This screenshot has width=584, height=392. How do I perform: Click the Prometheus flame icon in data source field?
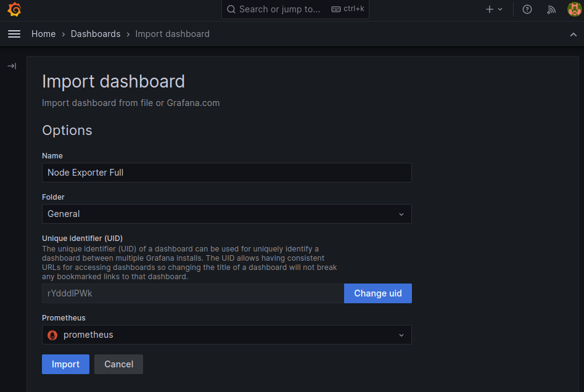pyautogui.click(x=52, y=335)
